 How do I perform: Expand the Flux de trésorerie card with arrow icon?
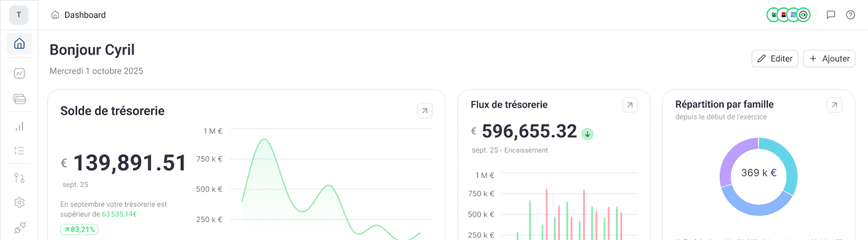click(630, 105)
